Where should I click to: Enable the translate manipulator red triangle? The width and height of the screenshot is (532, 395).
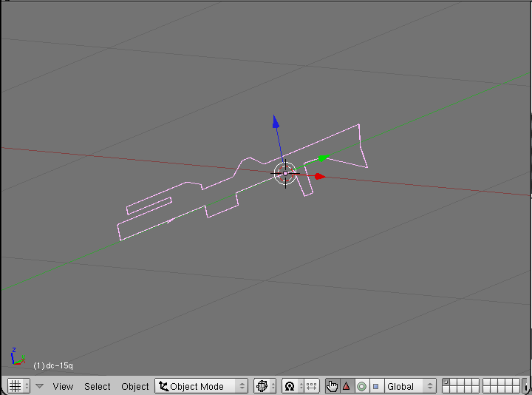point(347,386)
